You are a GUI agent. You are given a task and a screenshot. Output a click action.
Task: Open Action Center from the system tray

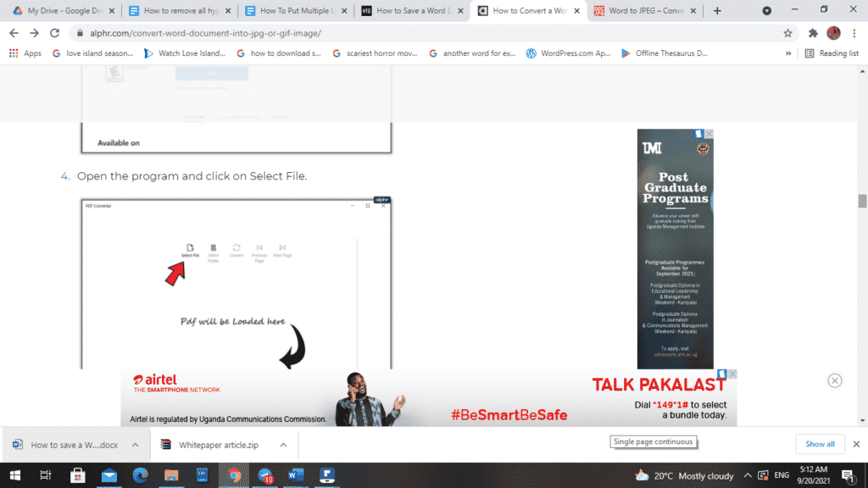[850, 476]
